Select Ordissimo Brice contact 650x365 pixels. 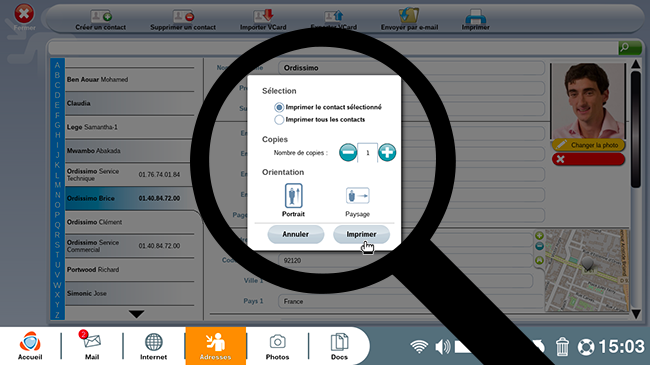130,198
